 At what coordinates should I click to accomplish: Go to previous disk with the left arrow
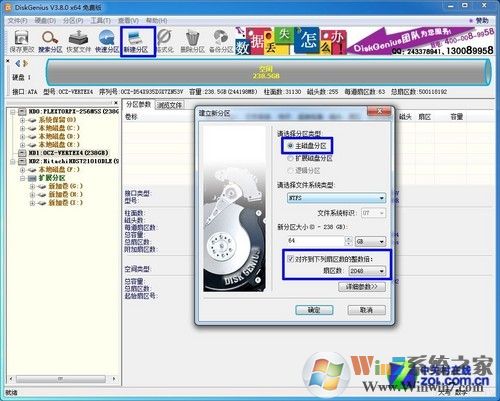click(x=18, y=63)
